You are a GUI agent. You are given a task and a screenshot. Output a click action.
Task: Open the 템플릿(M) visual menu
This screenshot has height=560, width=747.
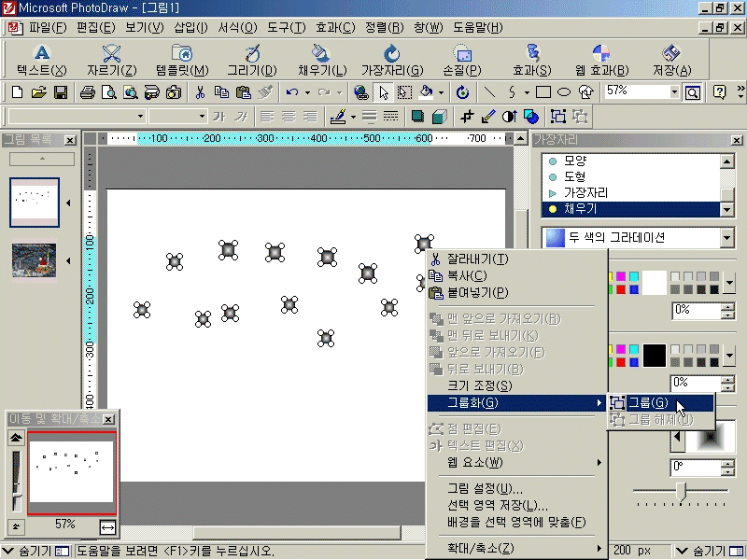click(x=182, y=60)
